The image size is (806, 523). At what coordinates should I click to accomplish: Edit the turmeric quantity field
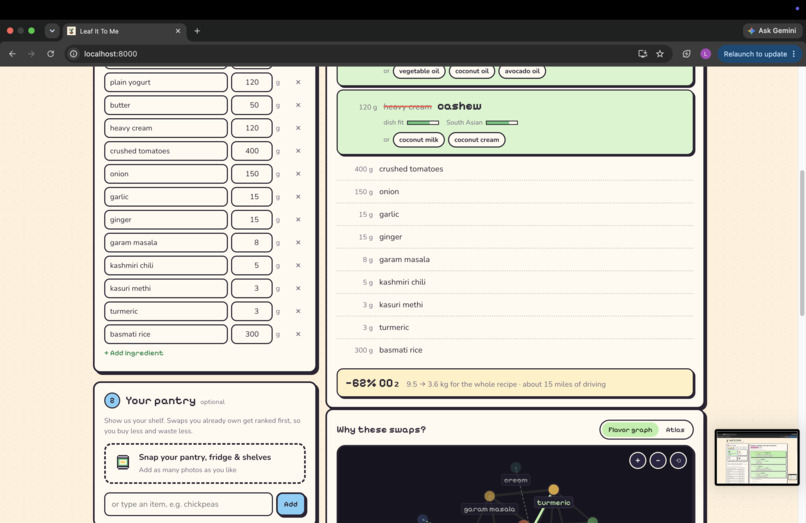coord(252,311)
